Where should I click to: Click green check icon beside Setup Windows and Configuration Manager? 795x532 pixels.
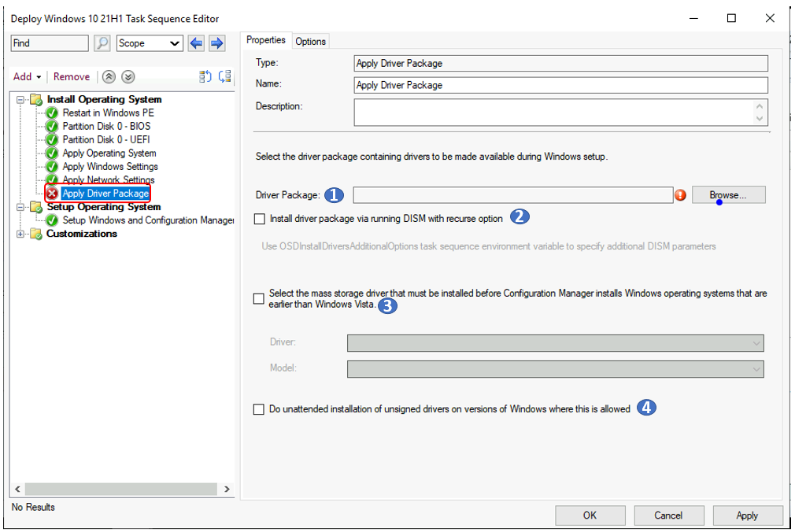point(52,220)
